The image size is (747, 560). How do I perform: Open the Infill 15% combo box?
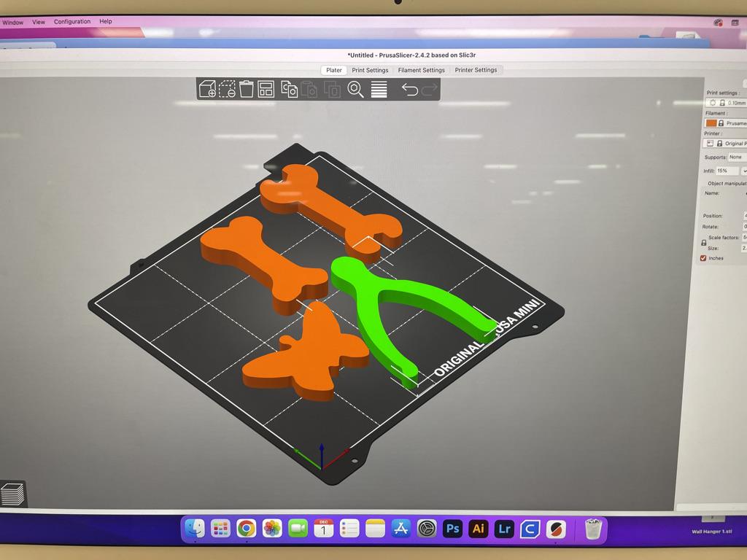[x=727, y=171]
